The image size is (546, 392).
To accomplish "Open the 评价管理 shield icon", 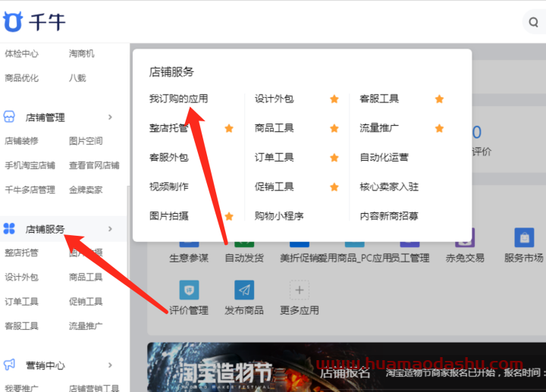I will click(189, 290).
